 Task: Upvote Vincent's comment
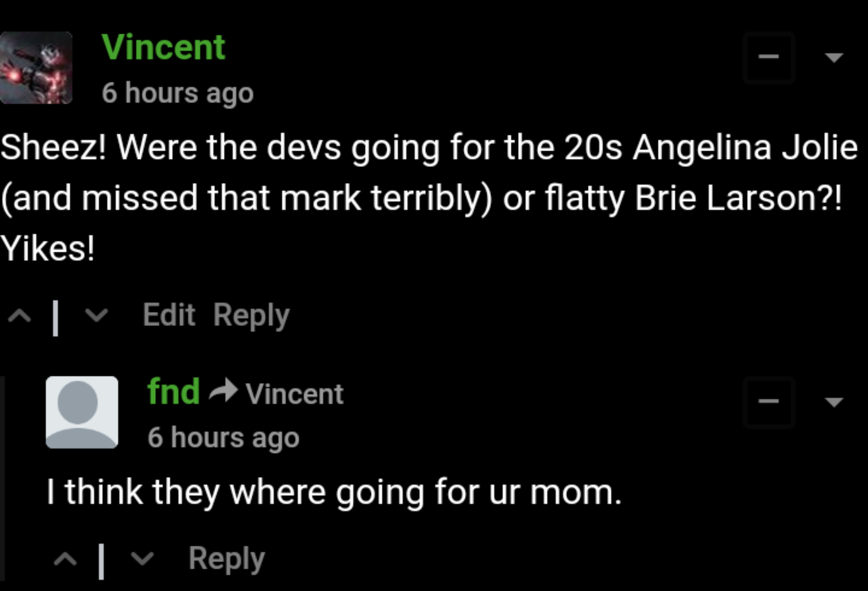pos(20,316)
